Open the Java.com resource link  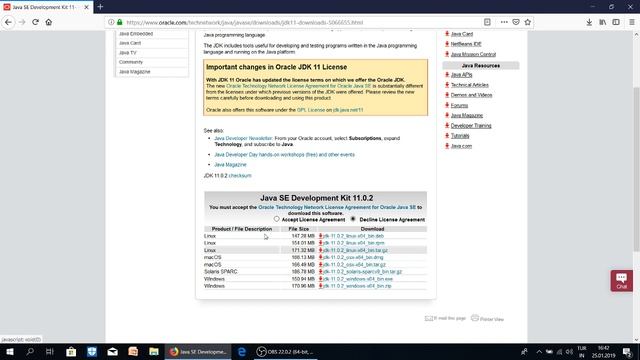click(461, 146)
